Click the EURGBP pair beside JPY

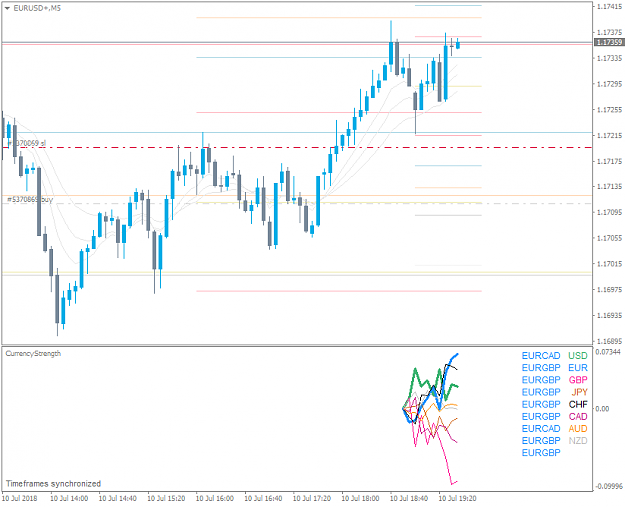pos(541,392)
